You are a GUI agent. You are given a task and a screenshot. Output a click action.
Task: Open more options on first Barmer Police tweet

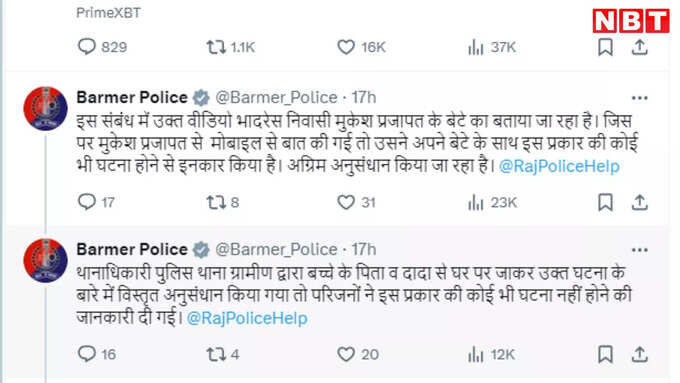pyautogui.click(x=640, y=98)
